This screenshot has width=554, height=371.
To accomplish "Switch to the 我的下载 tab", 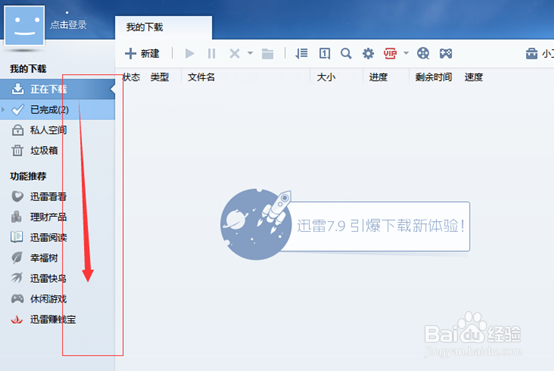I will click(163, 27).
